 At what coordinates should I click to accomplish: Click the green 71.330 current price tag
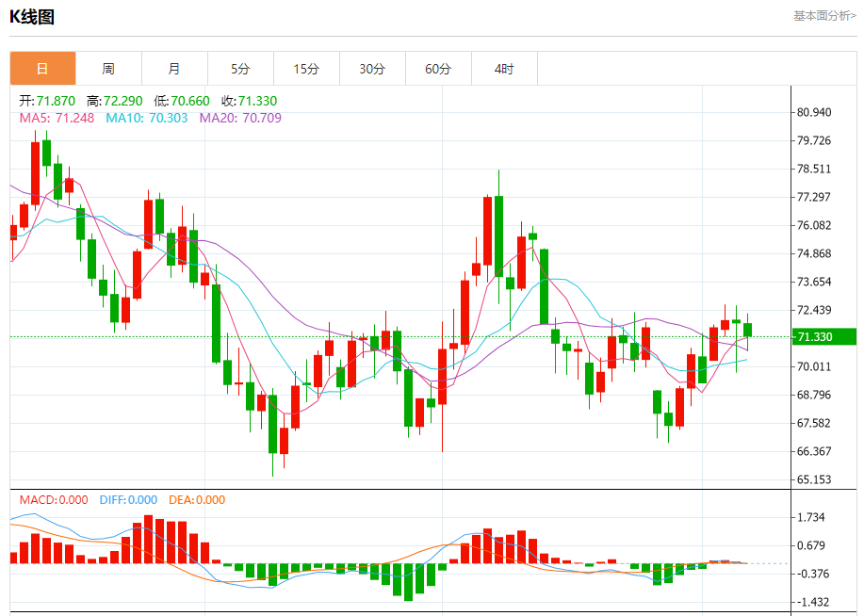click(x=823, y=336)
